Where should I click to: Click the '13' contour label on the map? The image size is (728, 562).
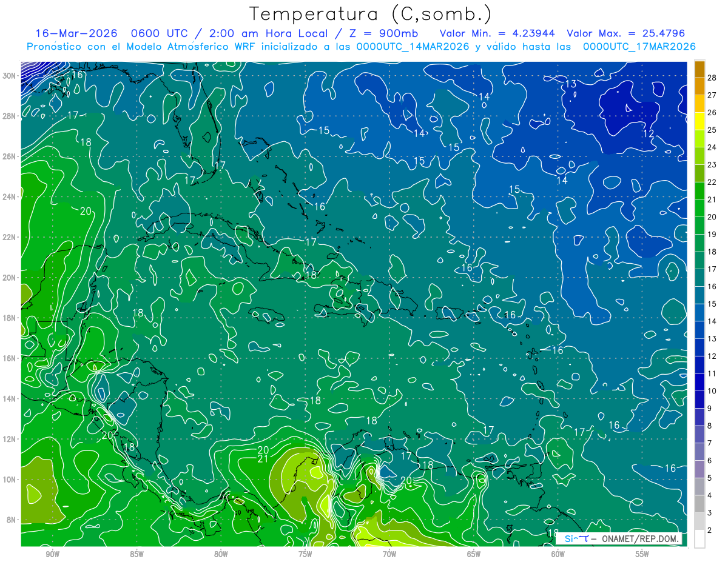click(571, 84)
